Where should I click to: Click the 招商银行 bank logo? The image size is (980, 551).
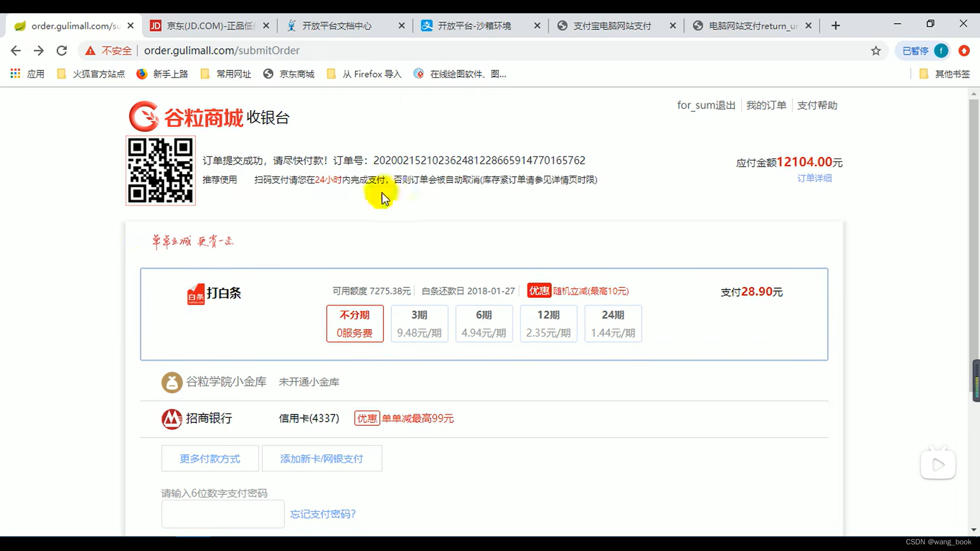pyautogui.click(x=172, y=419)
